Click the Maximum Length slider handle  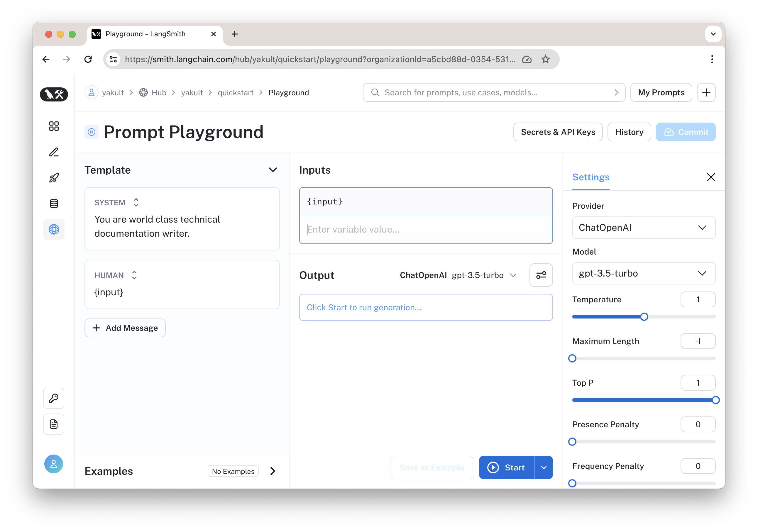572,358
